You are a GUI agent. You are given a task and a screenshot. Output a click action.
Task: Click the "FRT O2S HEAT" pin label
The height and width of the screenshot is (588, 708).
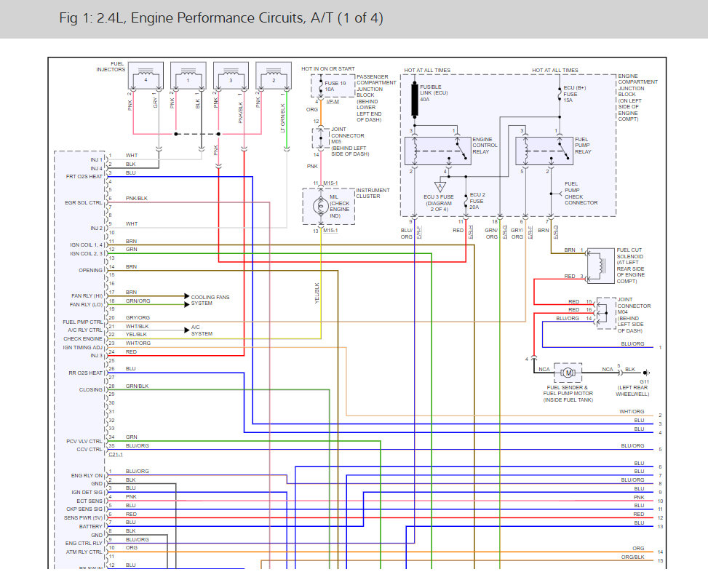tap(84, 177)
